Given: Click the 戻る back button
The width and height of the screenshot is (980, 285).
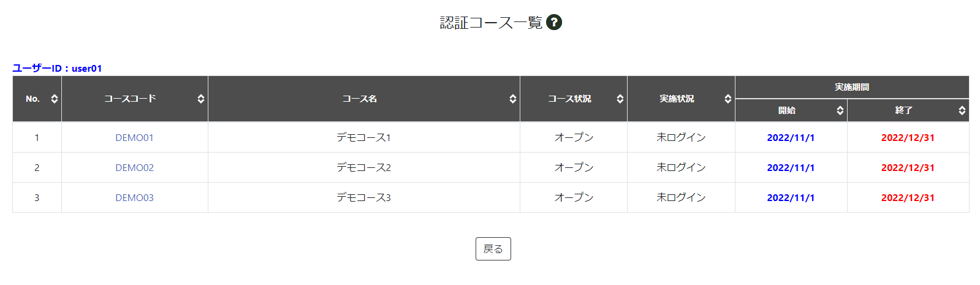Looking at the screenshot, I should coord(493,249).
